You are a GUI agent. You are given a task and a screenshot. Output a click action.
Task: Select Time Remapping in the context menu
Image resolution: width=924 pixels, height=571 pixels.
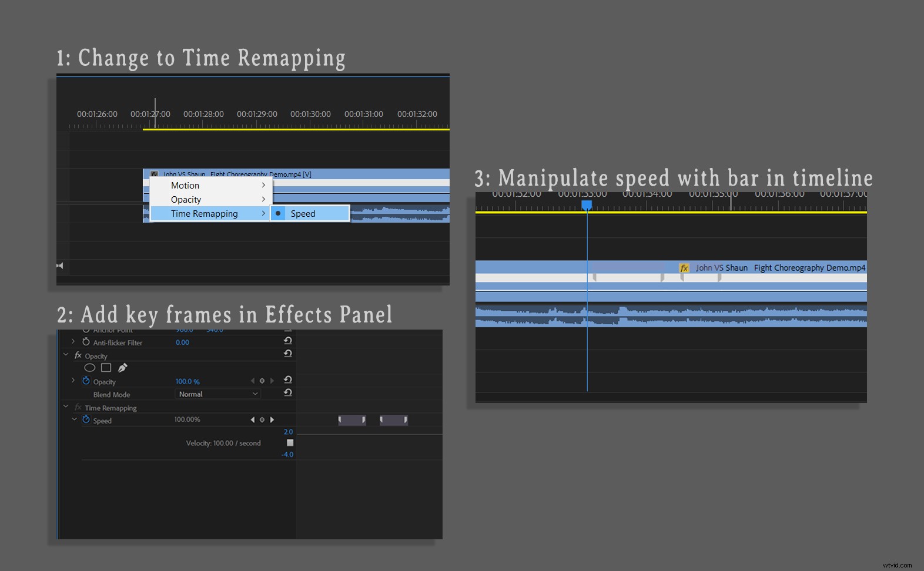[x=210, y=214]
